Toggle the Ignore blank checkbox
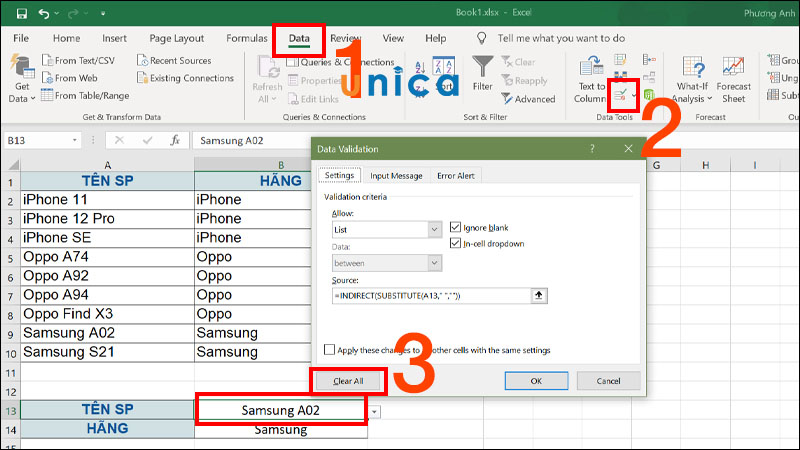The image size is (800, 450). (x=455, y=227)
